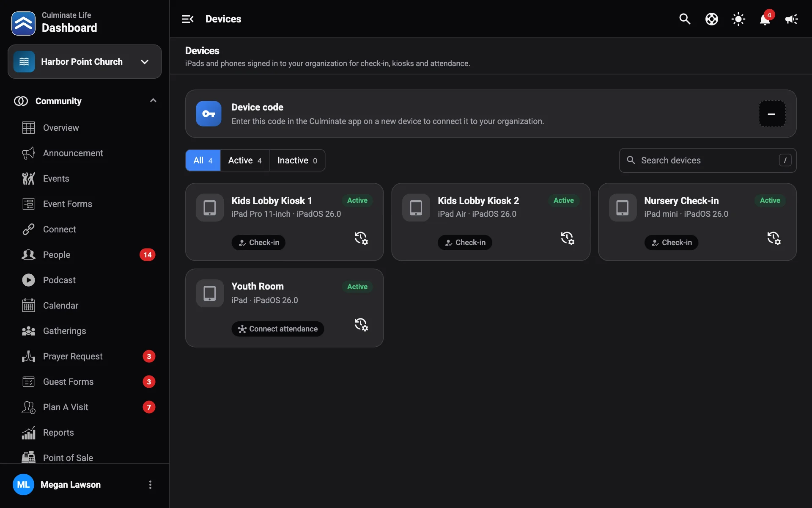Collapse the Device code card
Viewport: 812px width, 508px height.
pos(772,114)
